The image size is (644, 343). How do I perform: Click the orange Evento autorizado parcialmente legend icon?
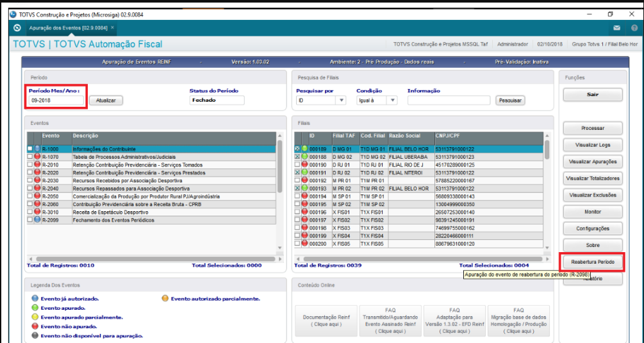click(x=165, y=299)
